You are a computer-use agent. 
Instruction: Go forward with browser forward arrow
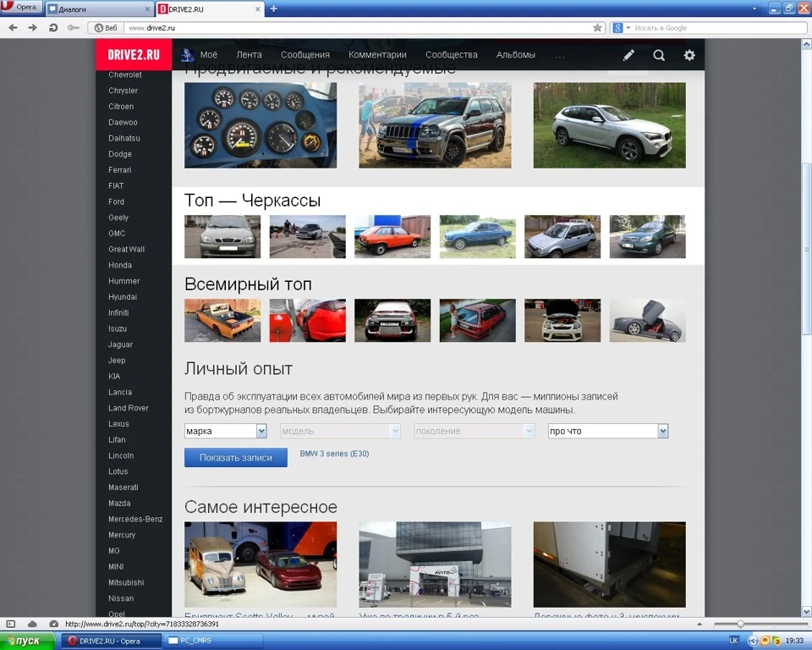click(x=33, y=27)
